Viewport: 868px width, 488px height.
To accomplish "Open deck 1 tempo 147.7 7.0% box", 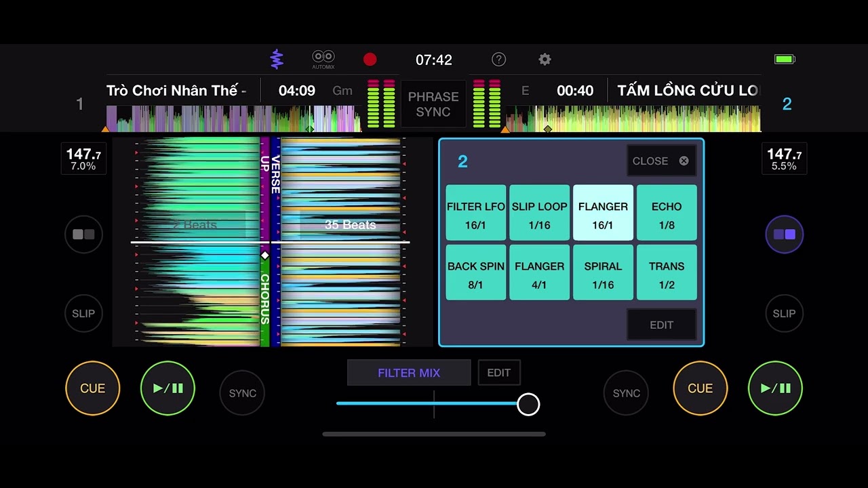I will pyautogui.click(x=83, y=159).
